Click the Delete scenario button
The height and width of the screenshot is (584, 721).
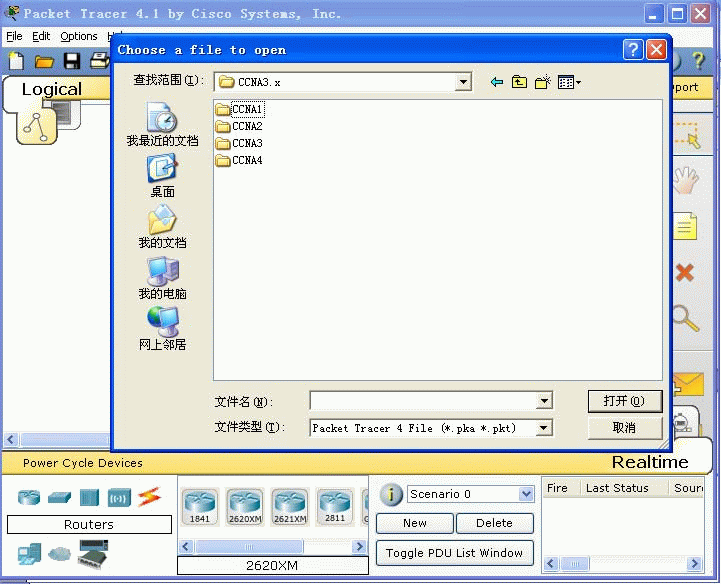point(494,523)
